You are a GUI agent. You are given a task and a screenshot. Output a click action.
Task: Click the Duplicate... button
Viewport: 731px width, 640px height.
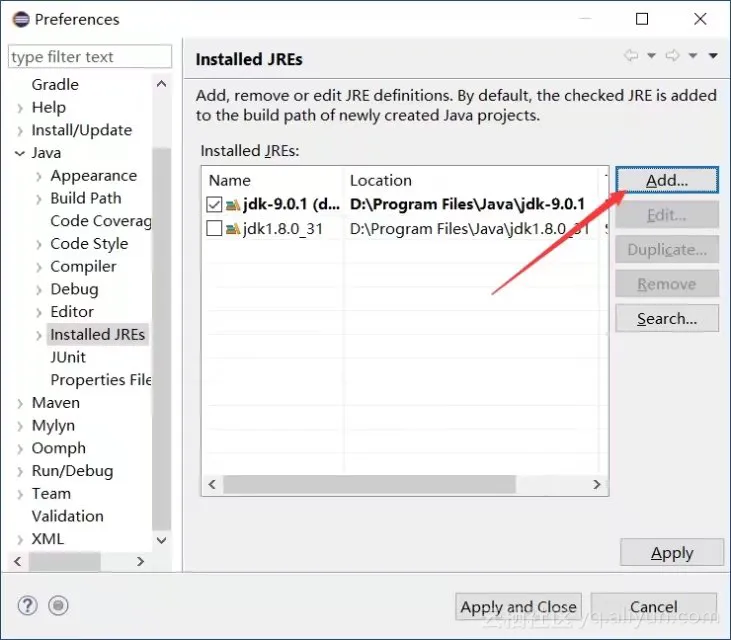tap(667, 250)
